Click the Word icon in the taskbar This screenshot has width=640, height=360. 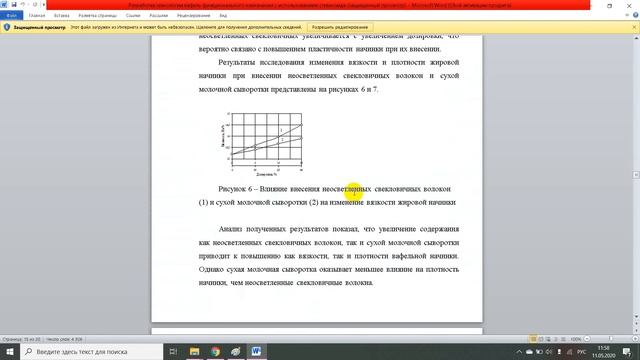pyautogui.click(x=256, y=351)
